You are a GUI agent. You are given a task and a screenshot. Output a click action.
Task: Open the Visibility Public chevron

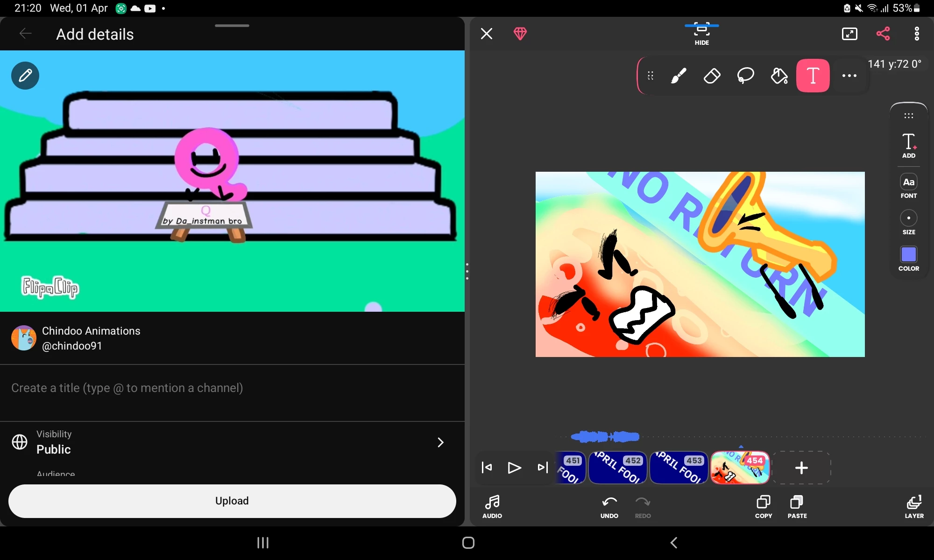point(440,442)
